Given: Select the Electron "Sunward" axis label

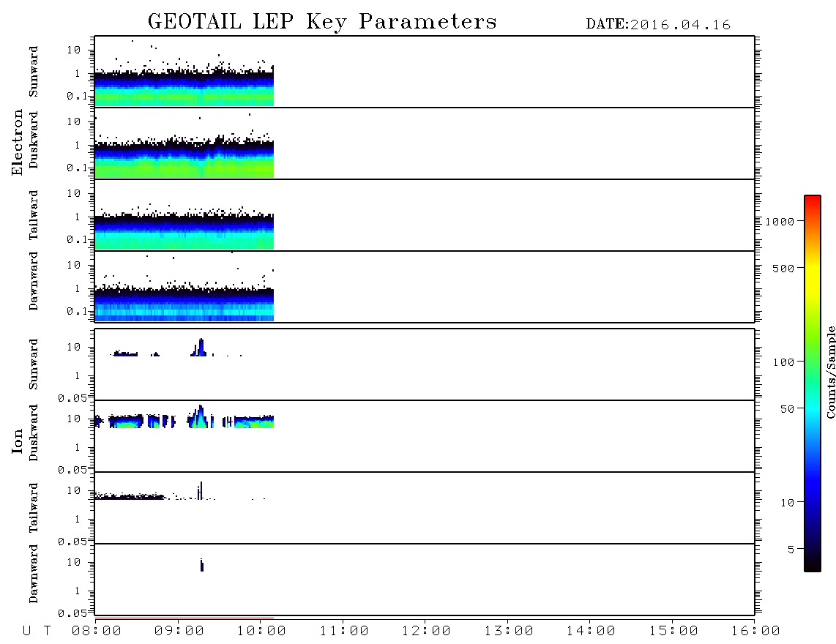Looking at the screenshot, I should [x=34, y=72].
